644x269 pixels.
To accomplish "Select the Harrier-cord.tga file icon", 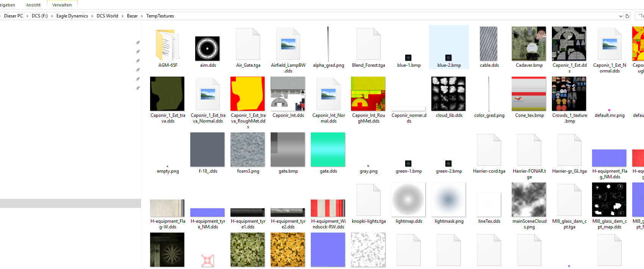I will pyautogui.click(x=489, y=150).
